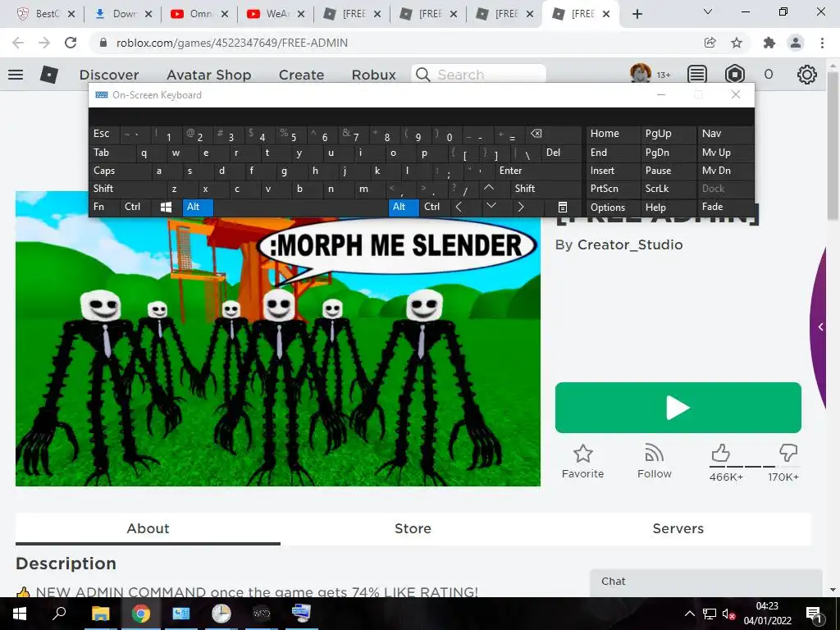Click the search magnifier icon
This screenshot has width=840, height=630.
423,75
